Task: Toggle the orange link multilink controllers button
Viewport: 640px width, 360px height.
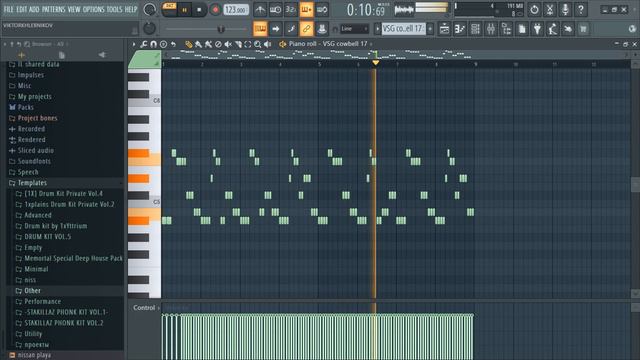Action: pyautogui.click(x=306, y=29)
